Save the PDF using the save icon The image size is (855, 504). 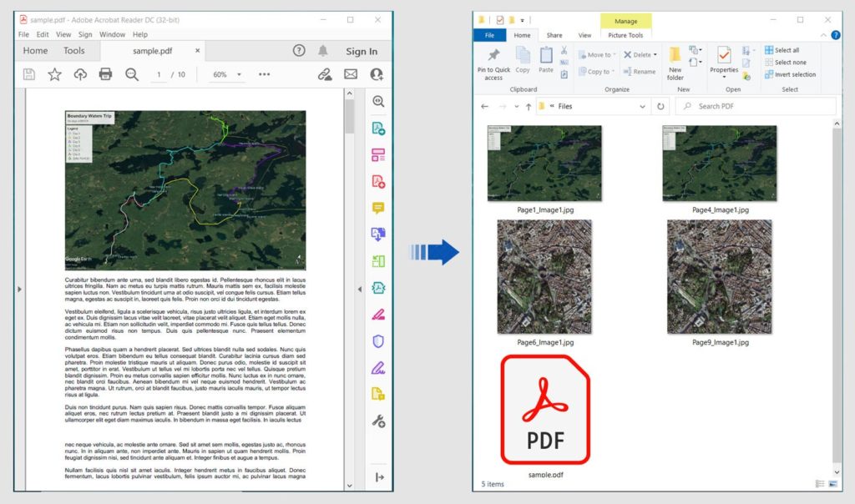click(28, 73)
